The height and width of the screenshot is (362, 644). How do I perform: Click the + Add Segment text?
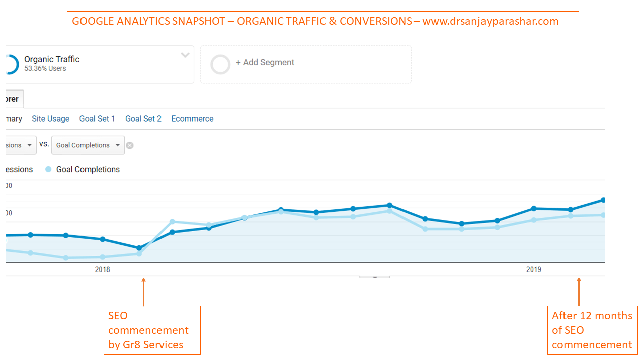pos(265,63)
